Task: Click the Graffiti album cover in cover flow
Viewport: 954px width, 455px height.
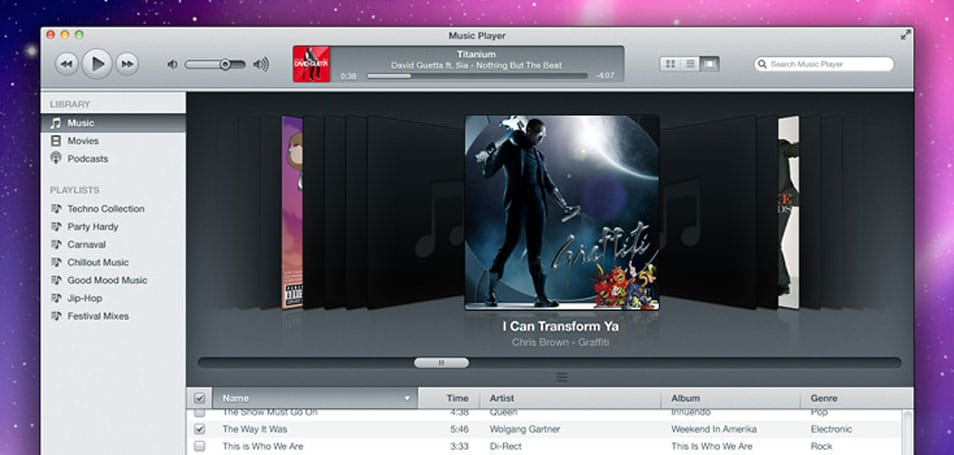Action: pos(562,212)
